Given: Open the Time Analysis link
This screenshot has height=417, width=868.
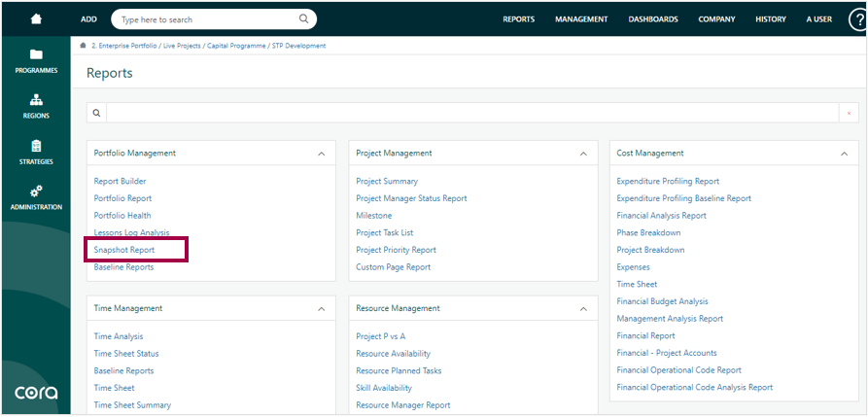Looking at the screenshot, I should [119, 336].
